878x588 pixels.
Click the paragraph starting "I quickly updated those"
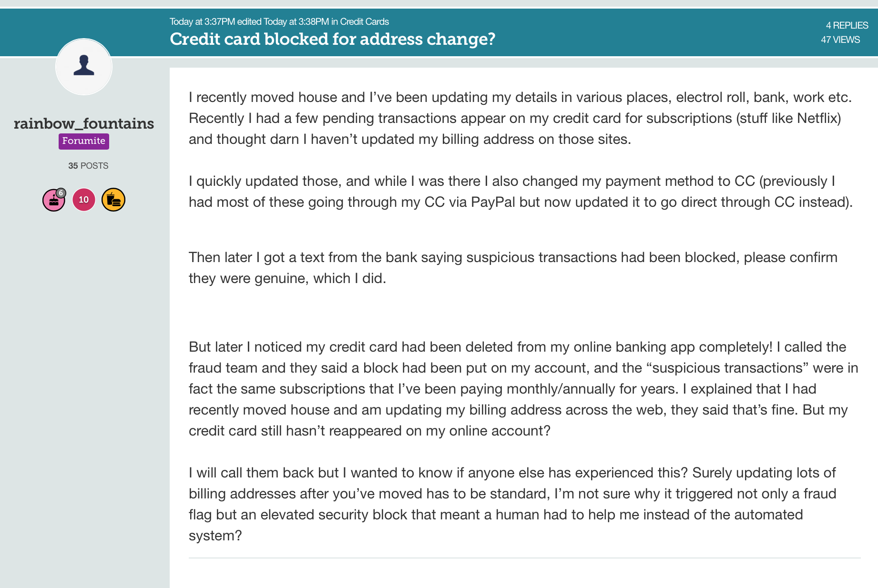(x=521, y=192)
